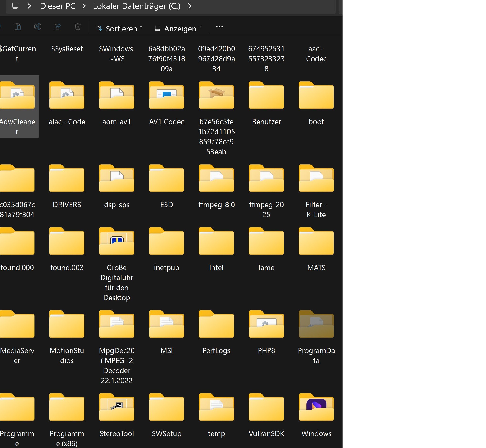This screenshot has width=486, height=448.
Task: Expand chevron before Dieser PC
Action: tap(29, 6)
